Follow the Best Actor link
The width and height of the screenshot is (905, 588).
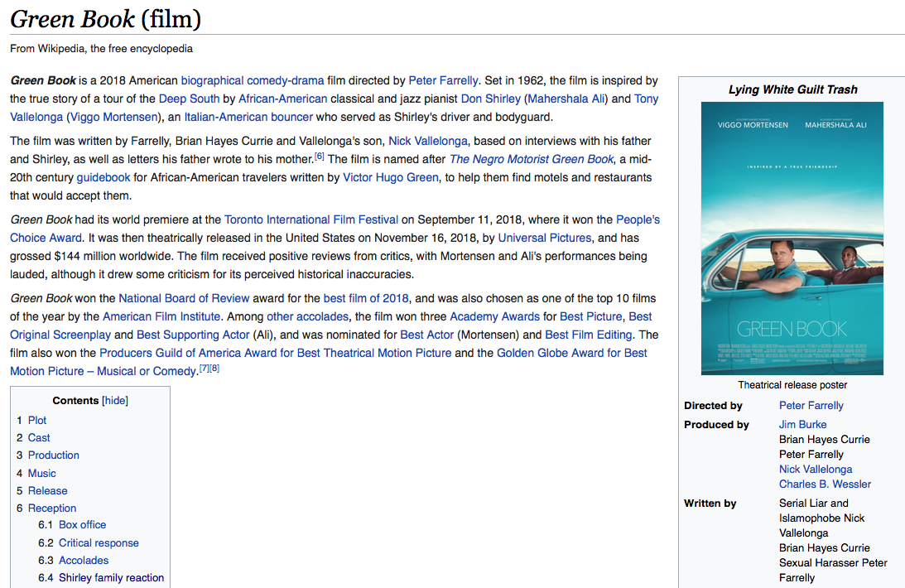[427, 335]
